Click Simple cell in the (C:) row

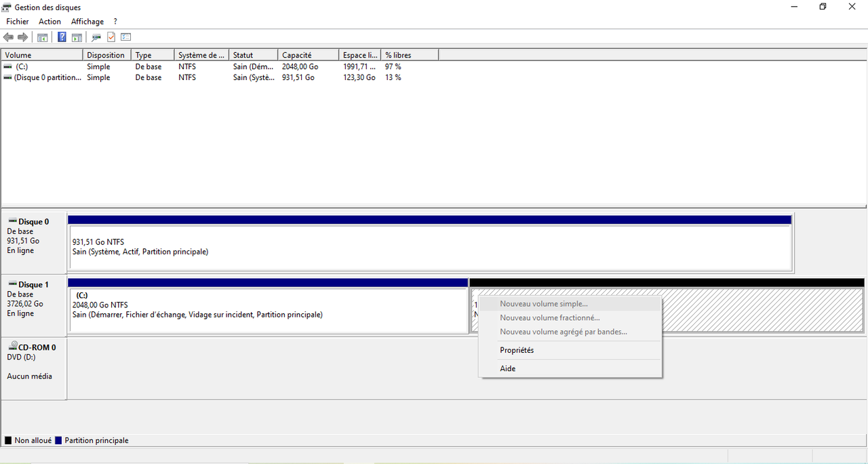click(98, 67)
